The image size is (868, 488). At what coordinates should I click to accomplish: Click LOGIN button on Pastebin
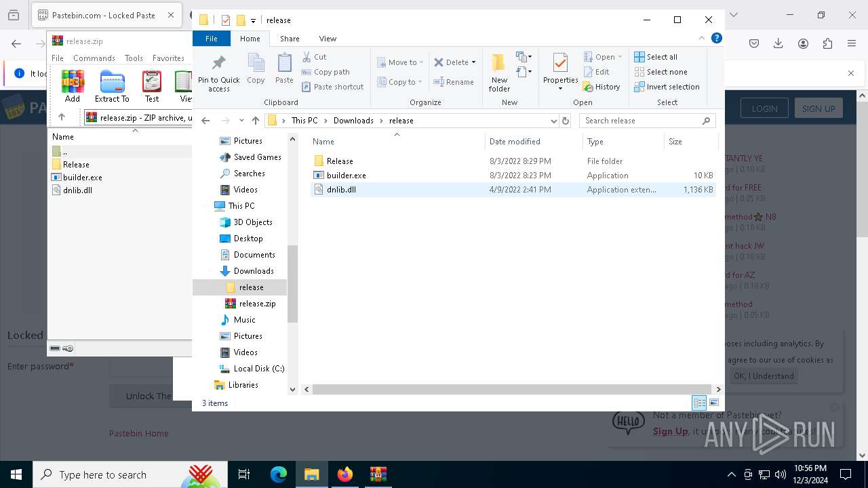click(x=764, y=108)
